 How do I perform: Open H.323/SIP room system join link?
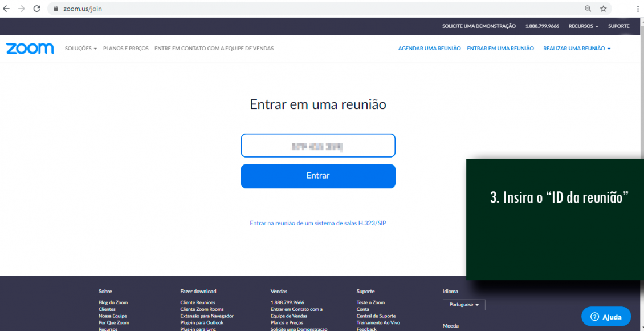[318, 223]
